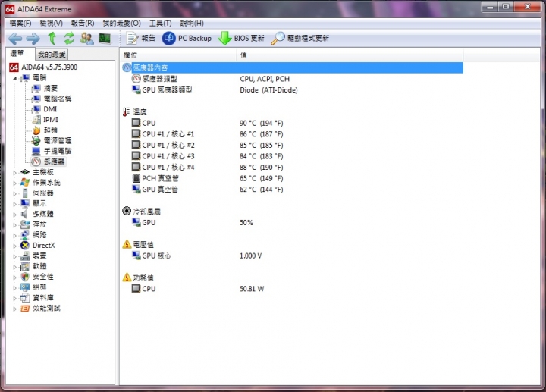Click the green up-level arrow

click(52, 38)
